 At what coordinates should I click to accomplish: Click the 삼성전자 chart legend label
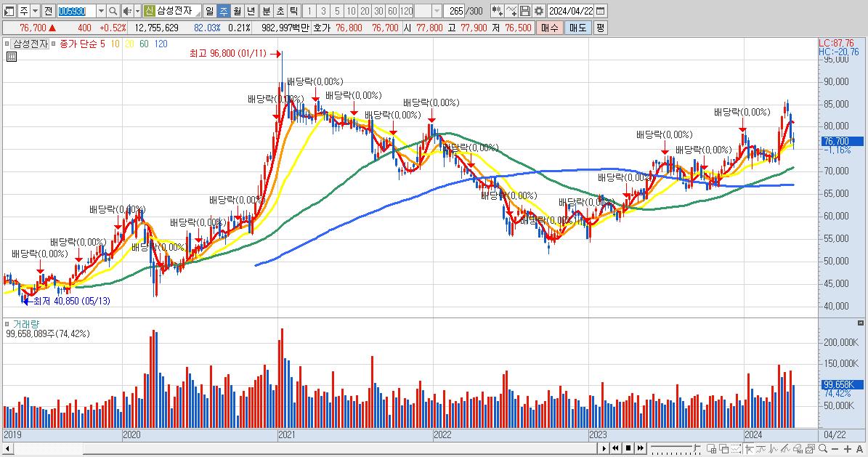click(x=31, y=44)
